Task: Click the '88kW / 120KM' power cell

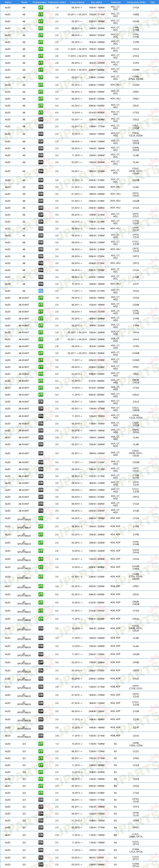Action: pos(97,858)
